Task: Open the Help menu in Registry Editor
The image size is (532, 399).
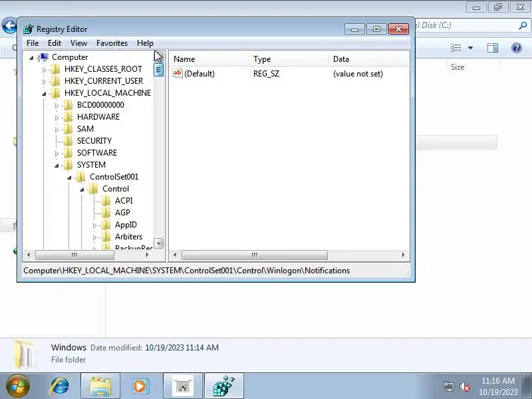Action: (x=145, y=43)
